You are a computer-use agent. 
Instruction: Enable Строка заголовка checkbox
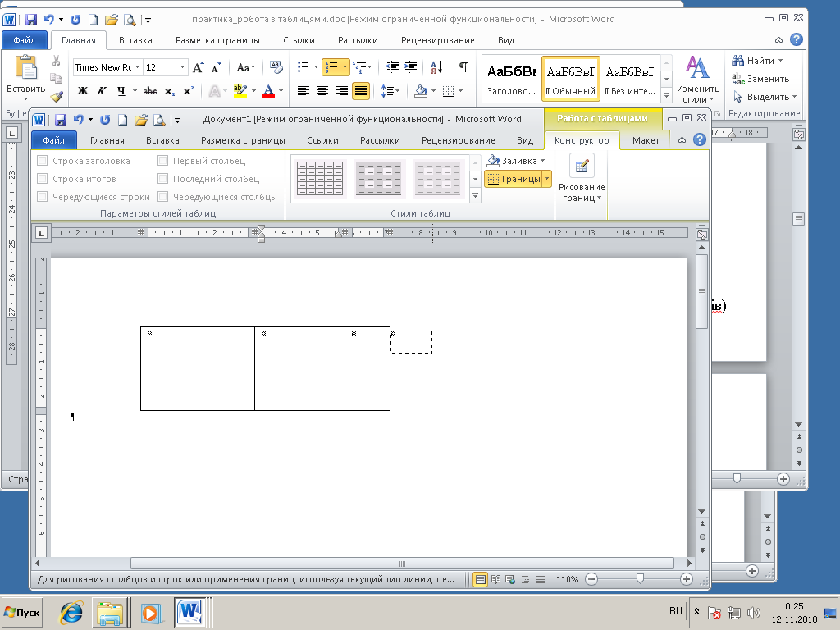click(43, 161)
